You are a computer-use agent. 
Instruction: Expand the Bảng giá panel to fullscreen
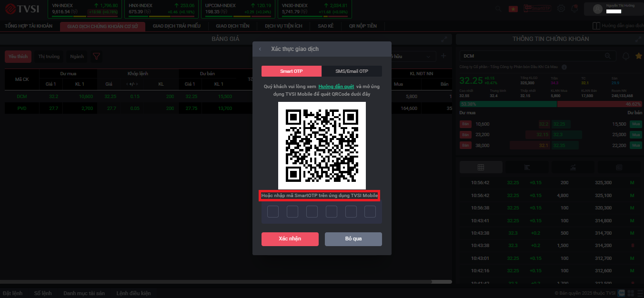coord(444,39)
